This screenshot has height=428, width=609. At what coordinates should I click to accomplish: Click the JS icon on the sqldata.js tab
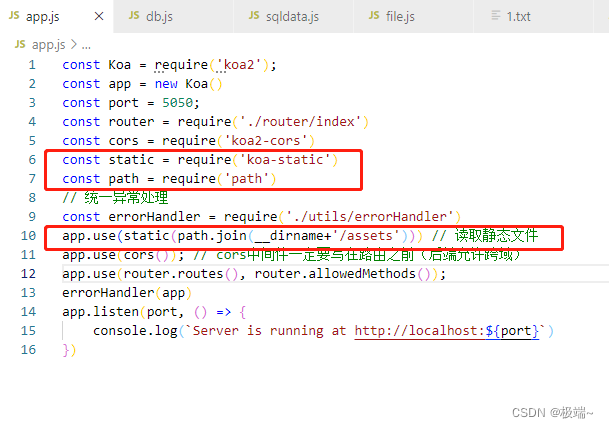(x=254, y=15)
